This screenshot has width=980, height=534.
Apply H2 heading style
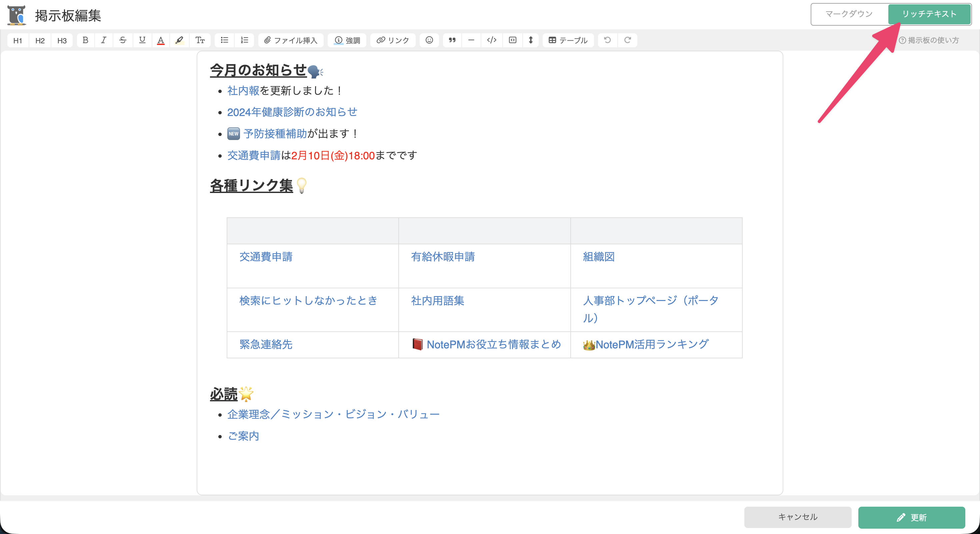(40, 40)
